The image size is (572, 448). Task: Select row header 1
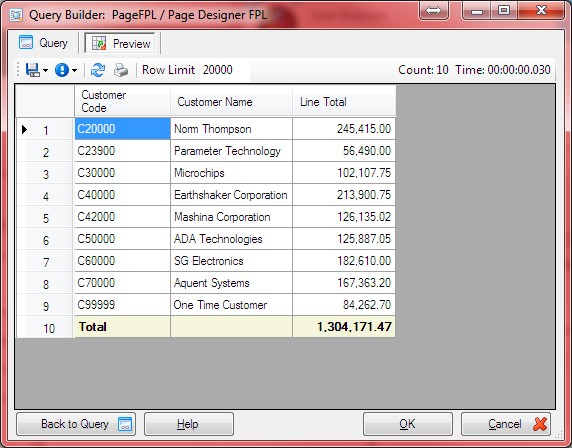(x=45, y=129)
